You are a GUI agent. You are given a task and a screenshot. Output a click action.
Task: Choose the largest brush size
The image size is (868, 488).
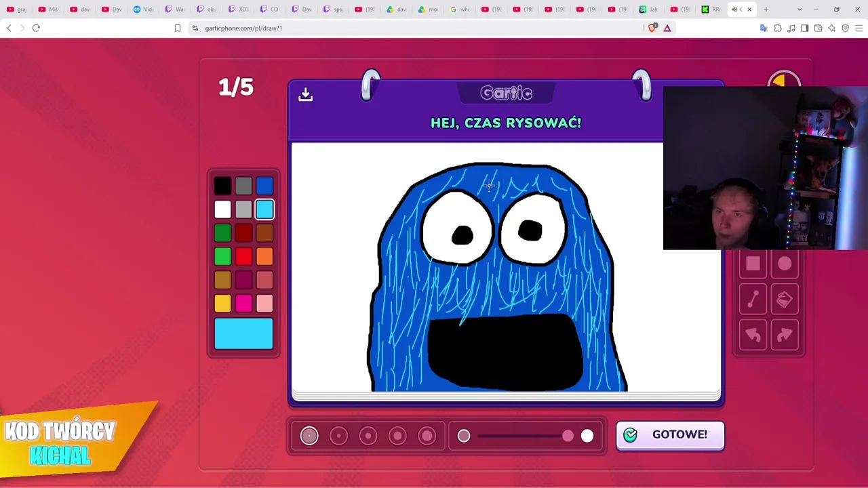click(x=427, y=436)
